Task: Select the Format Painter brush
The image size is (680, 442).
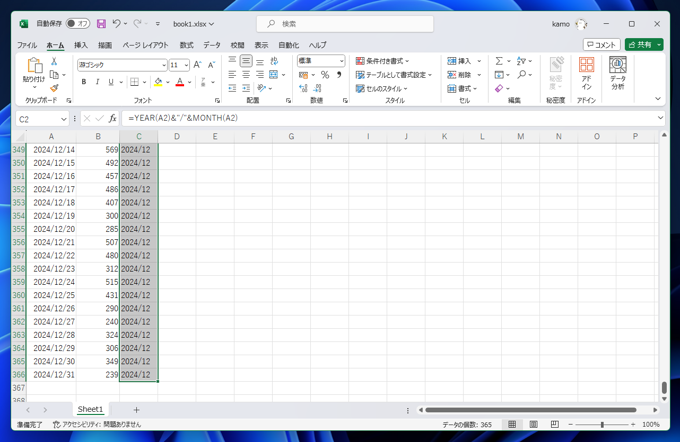Action: pyautogui.click(x=54, y=88)
